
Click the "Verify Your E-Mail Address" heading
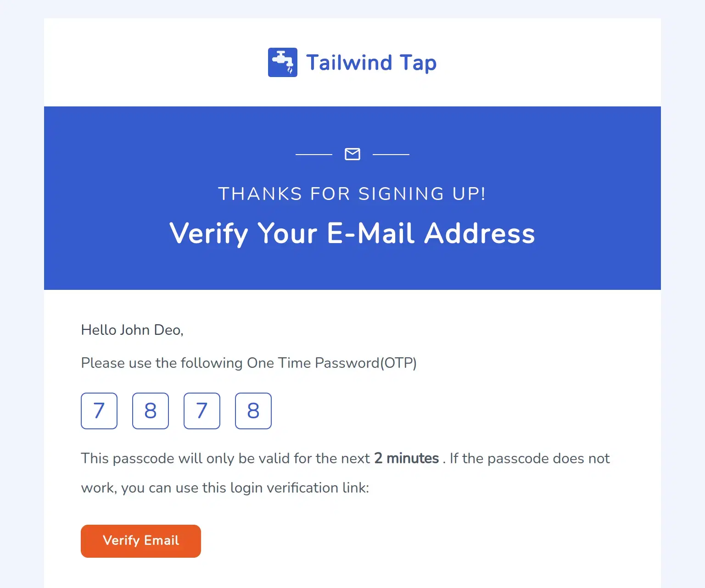(352, 233)
